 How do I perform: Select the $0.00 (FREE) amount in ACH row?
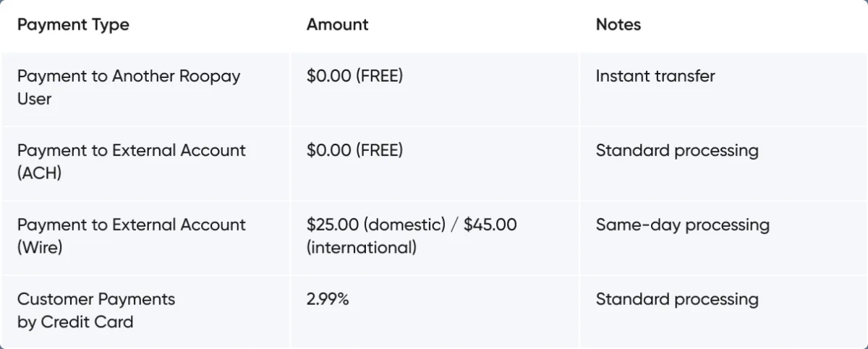pyautogui.click(x=354, y=151)
